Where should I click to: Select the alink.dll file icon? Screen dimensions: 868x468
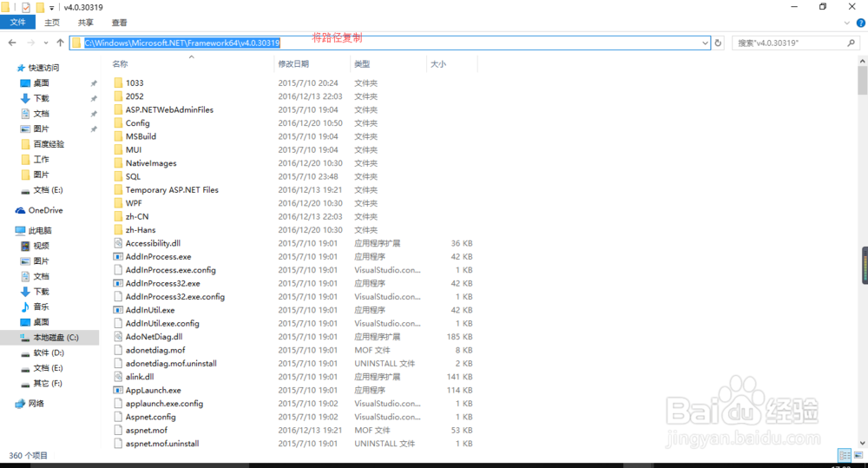pyautogui.click(x=118, y=377)
